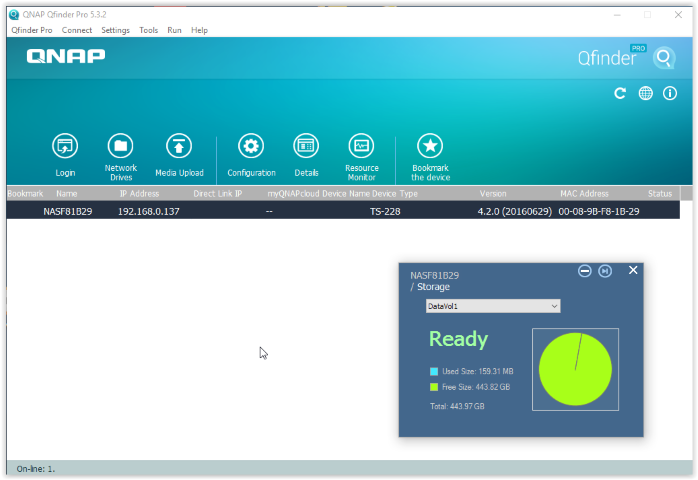The height and width of the screenshot is (480, 698).
Task: Click the Login icon
Action: [65, 146]
